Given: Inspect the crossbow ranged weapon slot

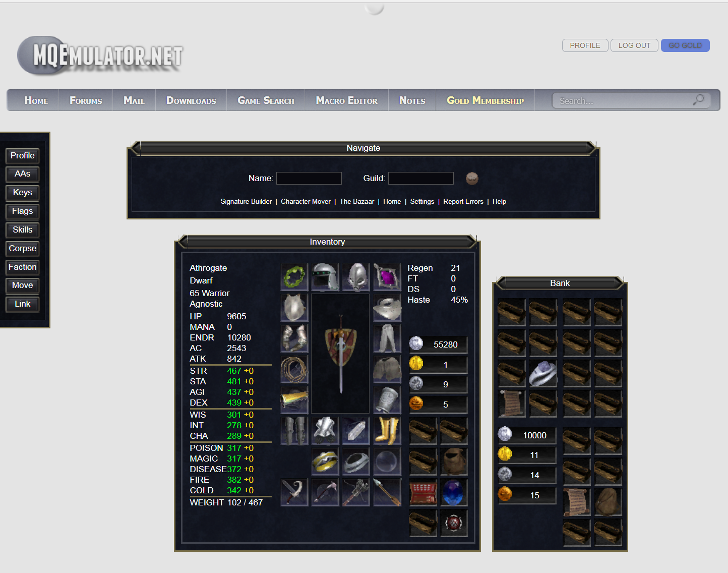Looking at the screenshot, I should coord(356,492).
